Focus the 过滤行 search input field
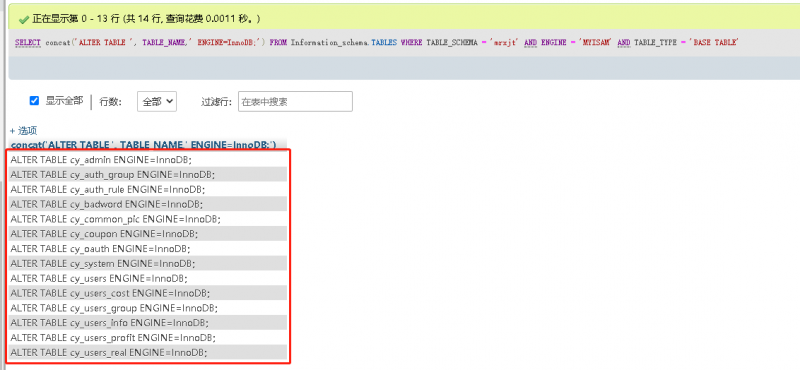Image resolution: width=800 pixels, height=370 pixels. (295, 102)
